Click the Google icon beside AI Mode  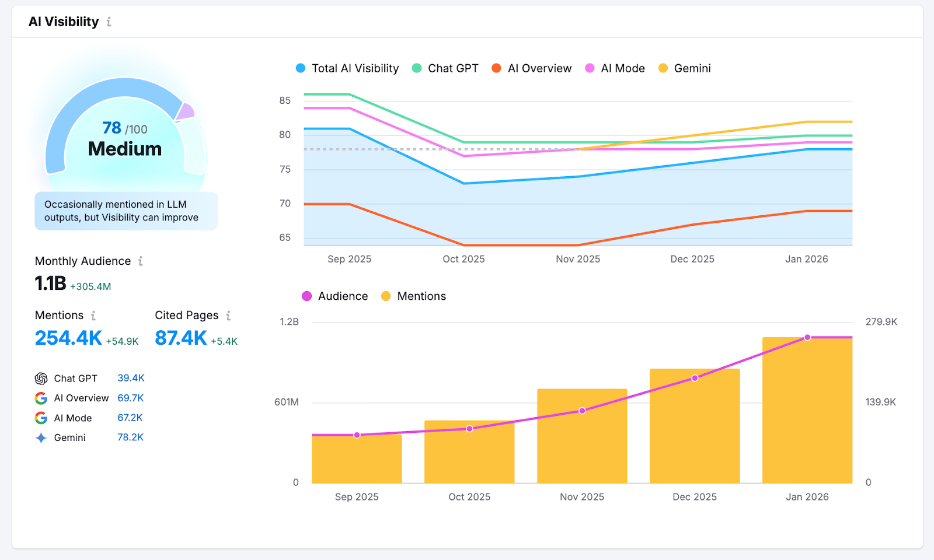click(x=40, y=418)
